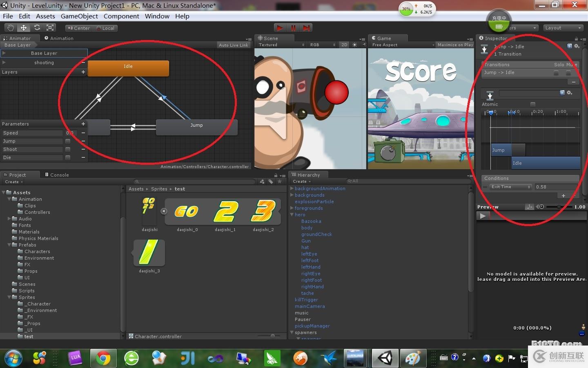Screen dimensions: 588x368
Task: Toggle the Die parameter checkbox
Action: pos(68,157)
